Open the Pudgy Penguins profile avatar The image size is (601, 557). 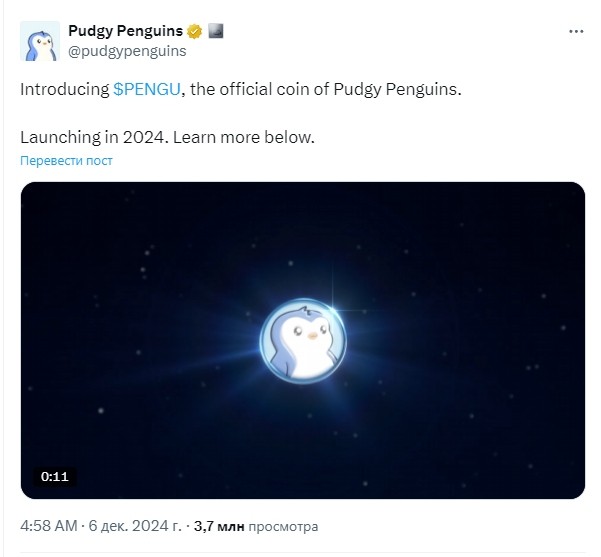coord(40,41)
